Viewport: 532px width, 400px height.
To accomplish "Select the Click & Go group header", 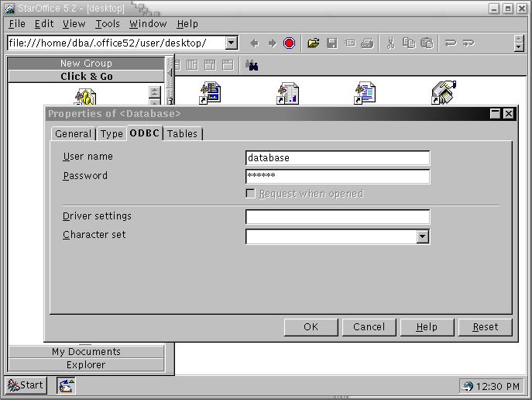I will click(x=86, y=77).
